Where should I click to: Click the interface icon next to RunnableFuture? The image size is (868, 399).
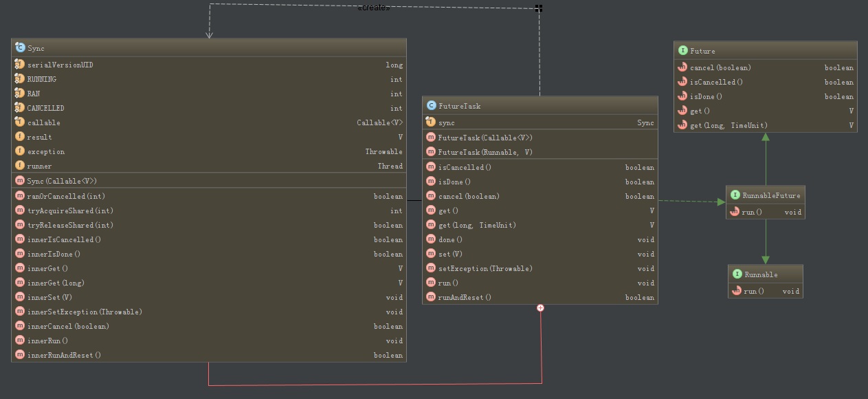tap(735, 195)
